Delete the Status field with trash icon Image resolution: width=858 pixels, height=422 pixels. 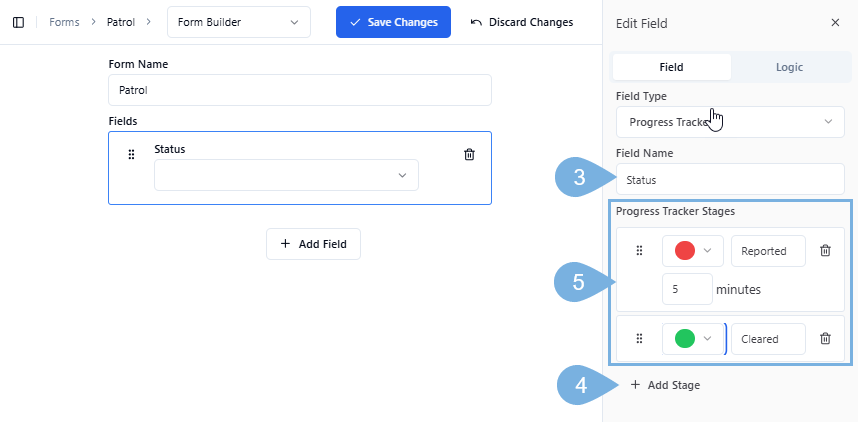point(469,154)
